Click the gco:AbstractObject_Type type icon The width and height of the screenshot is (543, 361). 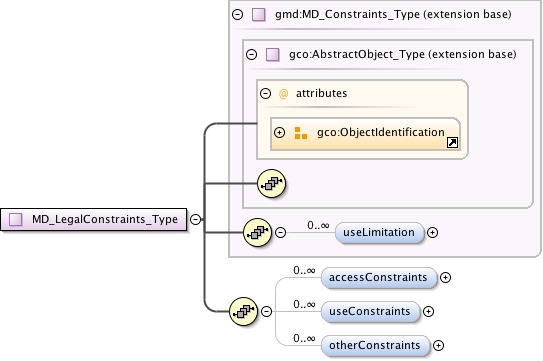(x=273, y=54)
